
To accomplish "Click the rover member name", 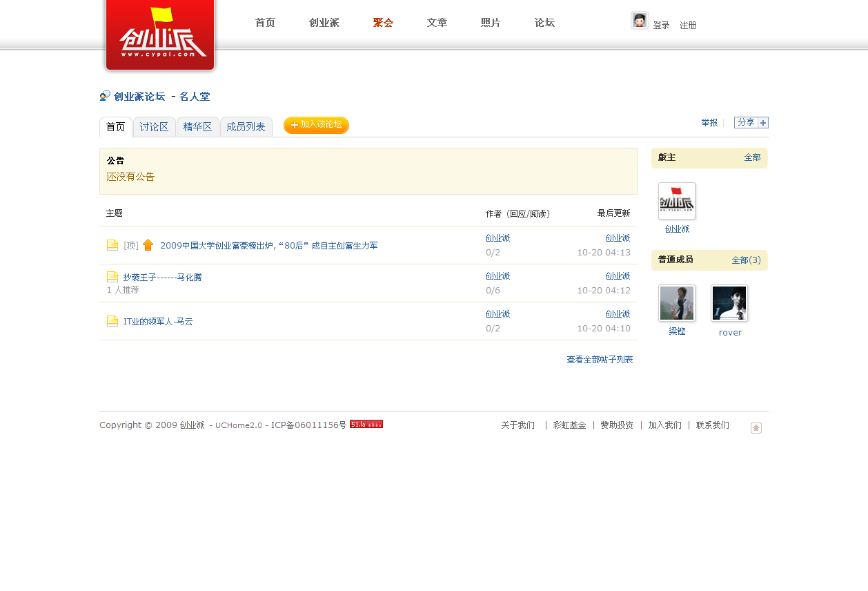I will pyautogui.click(x=730, y=332).
